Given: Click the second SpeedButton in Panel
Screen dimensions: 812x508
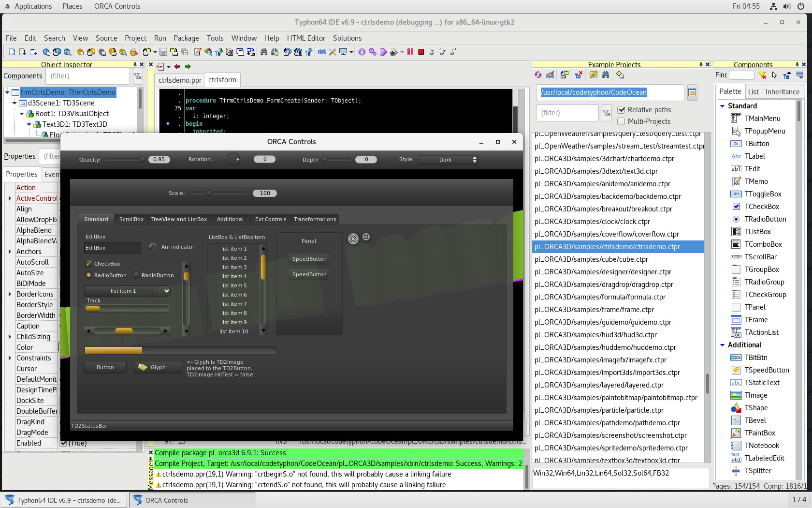Looking at the screenshot, I should [x=309, y=274].
